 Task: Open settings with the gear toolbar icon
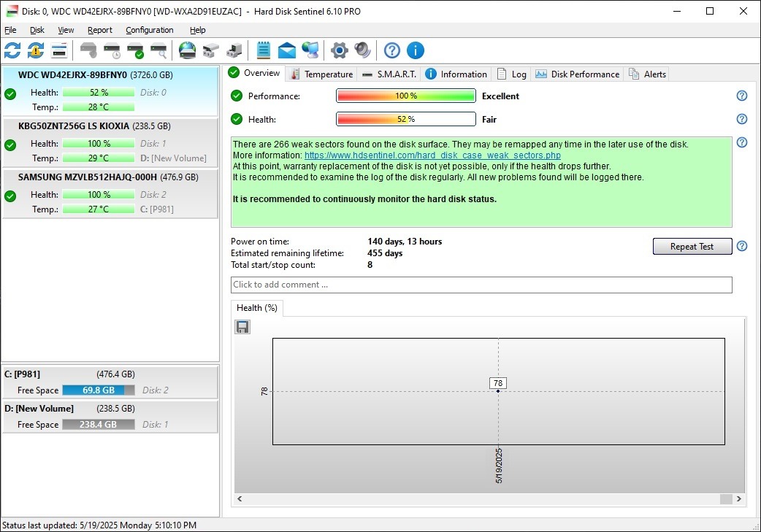[x=340, y=50]
